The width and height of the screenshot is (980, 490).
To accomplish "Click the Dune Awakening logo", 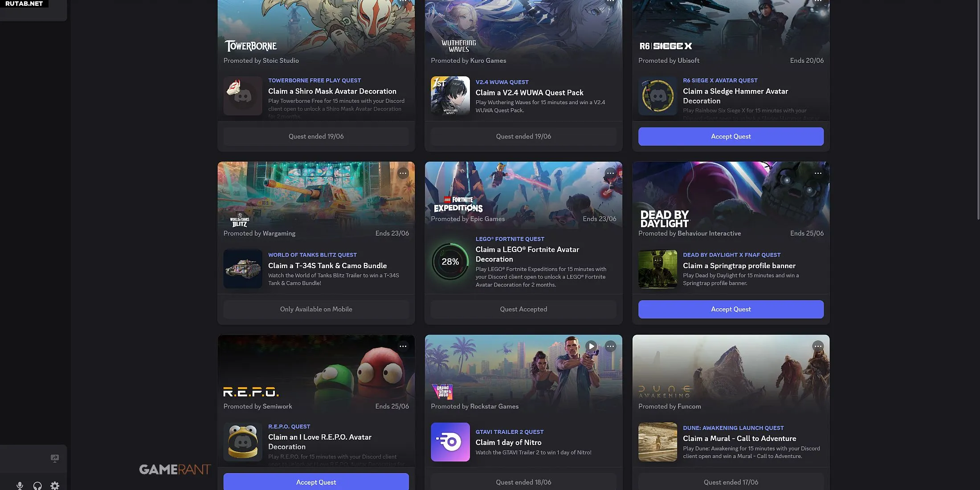I will pos(664,392).
